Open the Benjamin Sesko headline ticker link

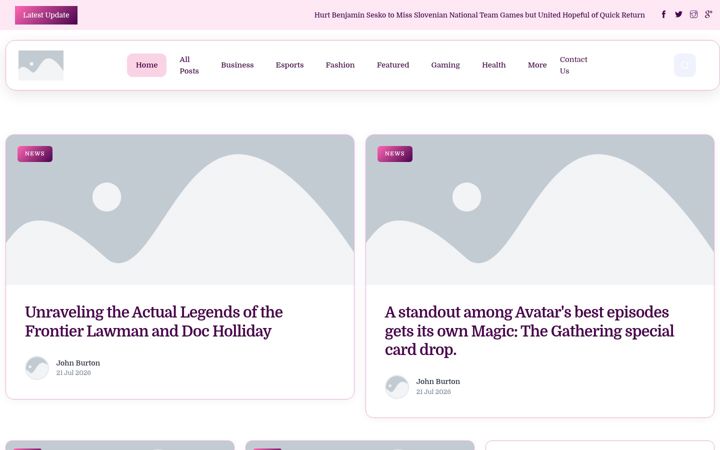(x=479, y=15)
